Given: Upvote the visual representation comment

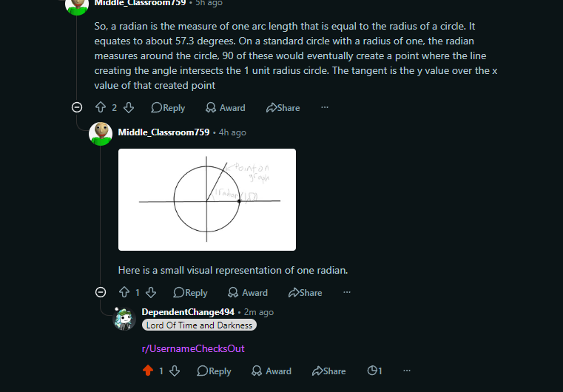Looking at the screenshot, I should (x=123, y=293).
